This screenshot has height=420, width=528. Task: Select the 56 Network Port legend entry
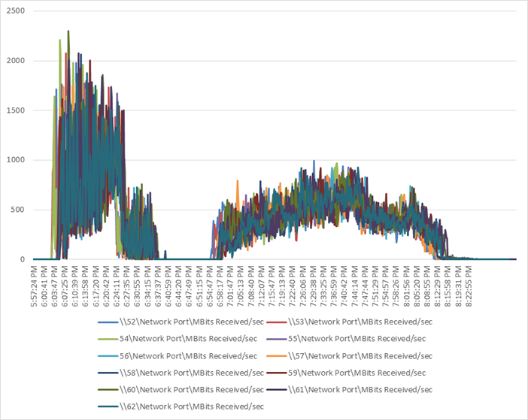point(178,356)
